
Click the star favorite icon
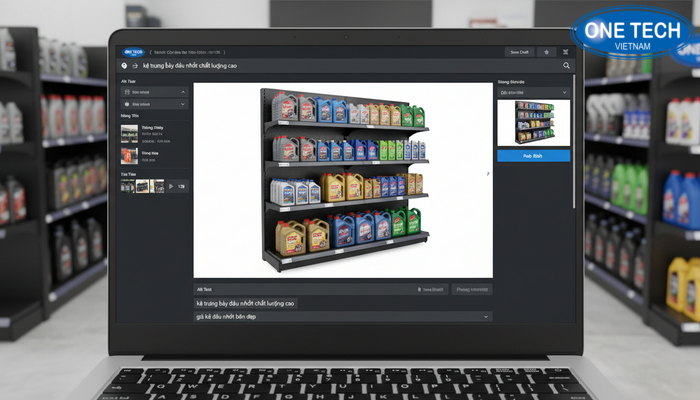point(546,52)
